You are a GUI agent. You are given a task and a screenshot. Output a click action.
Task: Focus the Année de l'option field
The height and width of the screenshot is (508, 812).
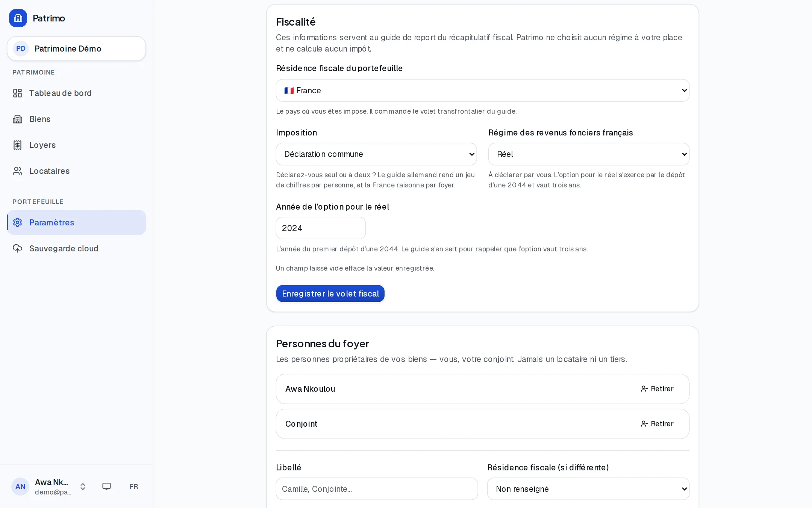point(321,228)
